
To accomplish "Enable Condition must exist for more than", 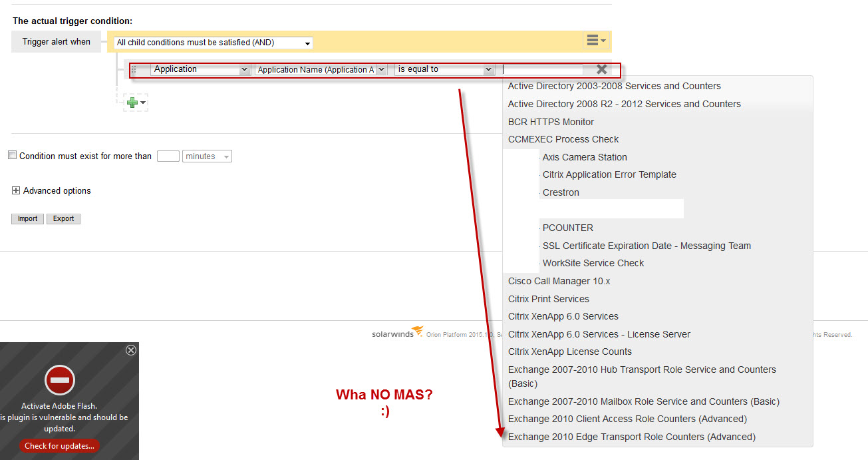I will coord(12,155).
